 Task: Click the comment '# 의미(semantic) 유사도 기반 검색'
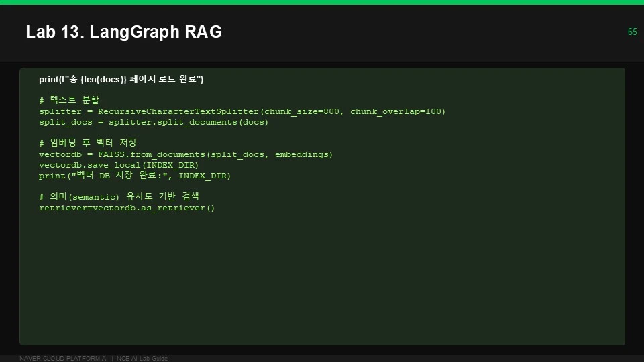pos(119,196)
